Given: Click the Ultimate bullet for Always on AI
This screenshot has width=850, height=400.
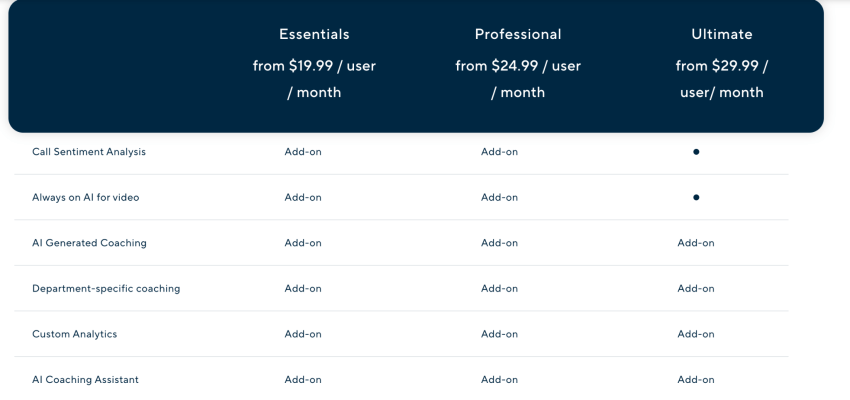Looking at the screenshot, I should point(696,197).
